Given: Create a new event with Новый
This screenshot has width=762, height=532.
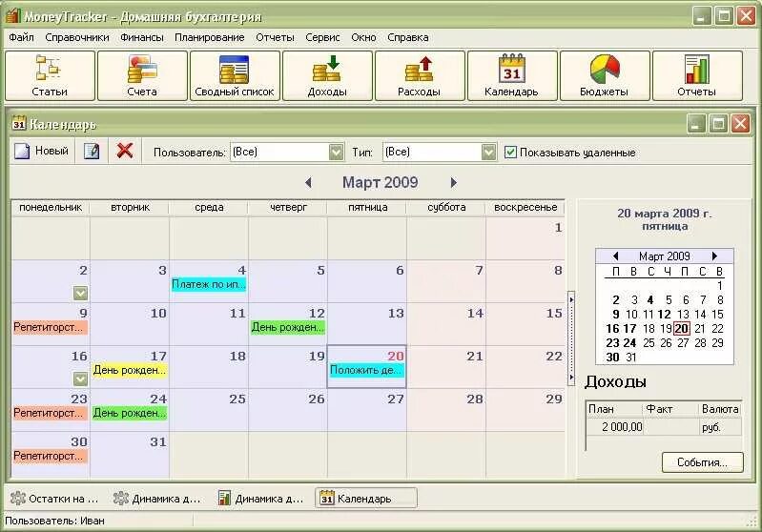Looking at the screenshot, I should pos(41,151).
